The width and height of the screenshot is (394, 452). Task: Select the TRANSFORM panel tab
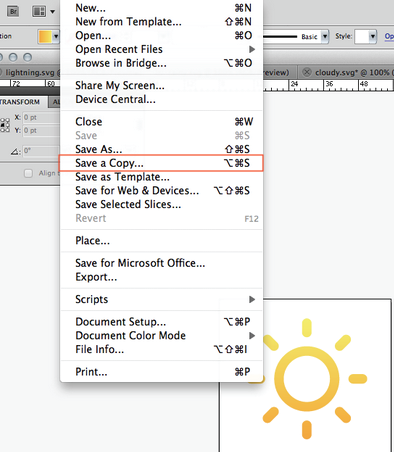tap(20, 102)
